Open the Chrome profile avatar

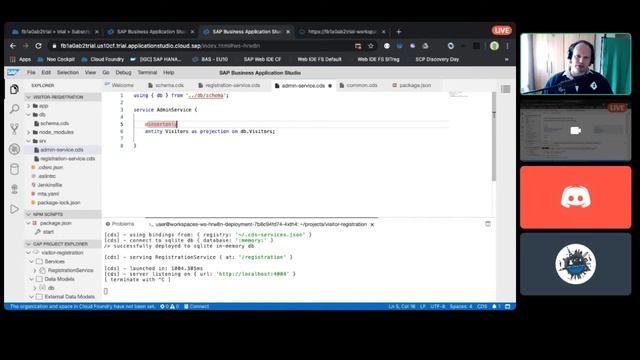[x=494, y=46]
